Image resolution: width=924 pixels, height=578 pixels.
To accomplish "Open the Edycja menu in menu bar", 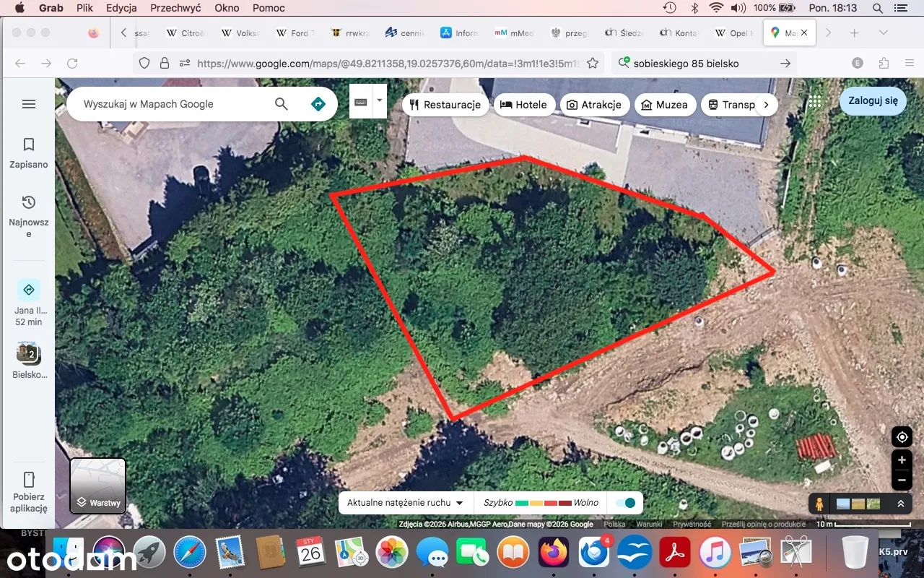I will point(121,8).
